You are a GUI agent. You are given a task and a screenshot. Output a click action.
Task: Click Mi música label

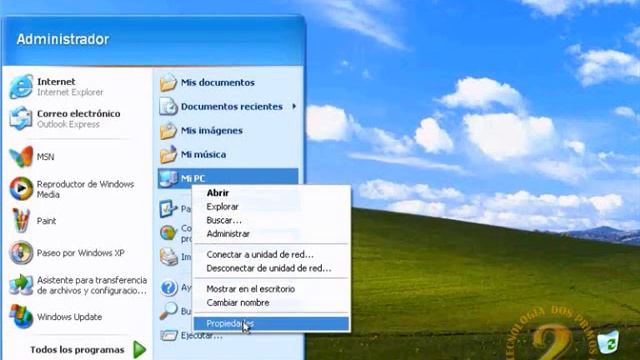[203, 154]
